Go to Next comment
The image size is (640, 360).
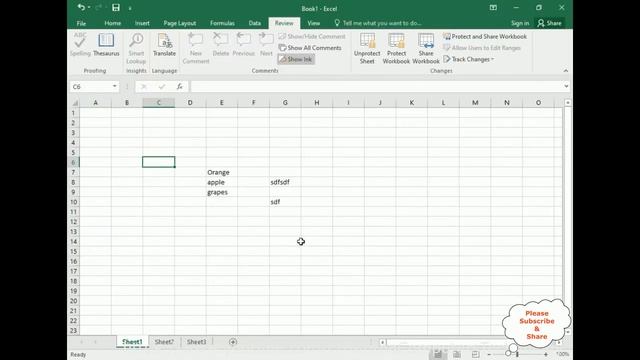[266, 44]
